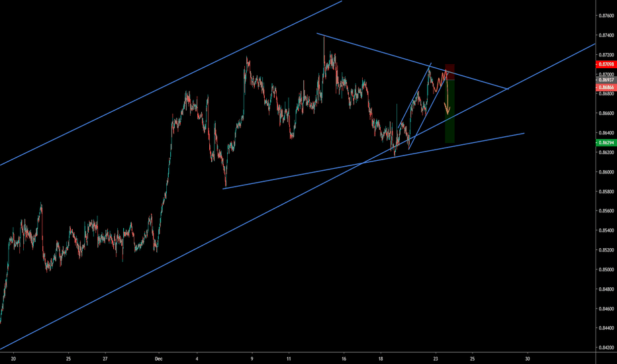Click the highest candle peak near 0.87400

pos(324,38)
